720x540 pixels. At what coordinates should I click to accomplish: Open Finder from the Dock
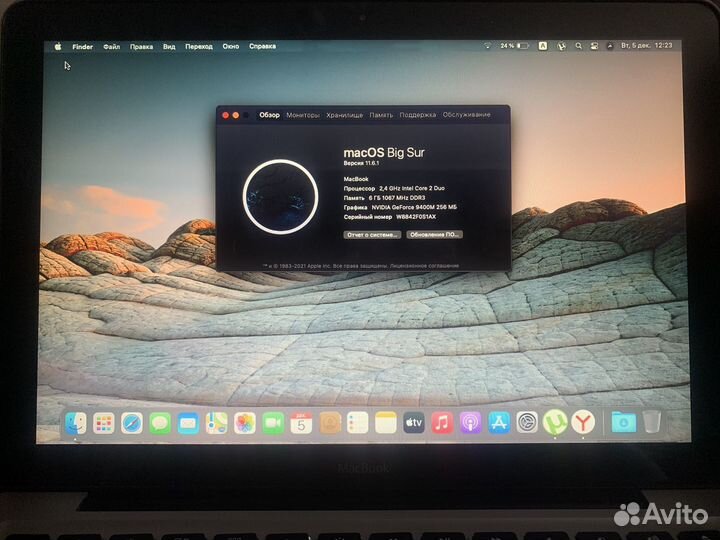click(x=76, y=423)
